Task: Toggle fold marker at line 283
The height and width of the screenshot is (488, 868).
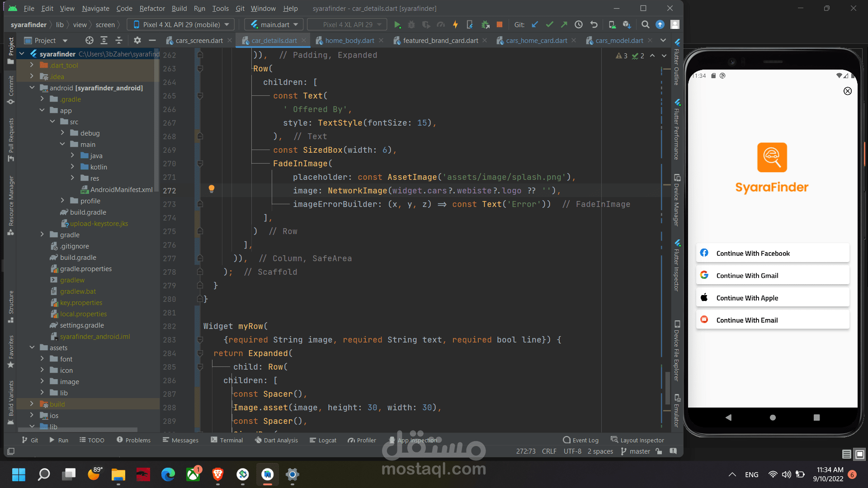Action: [200, 340]
